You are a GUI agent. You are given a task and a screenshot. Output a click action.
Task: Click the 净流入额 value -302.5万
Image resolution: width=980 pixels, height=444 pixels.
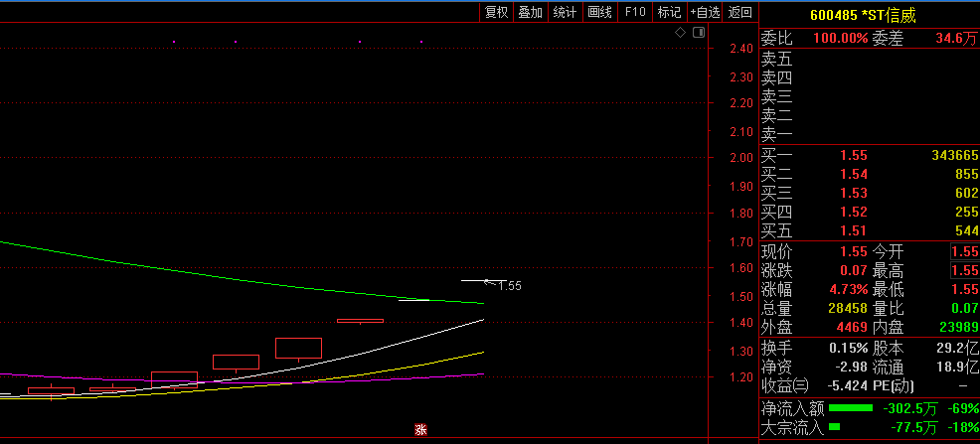(x=910, y=409)
